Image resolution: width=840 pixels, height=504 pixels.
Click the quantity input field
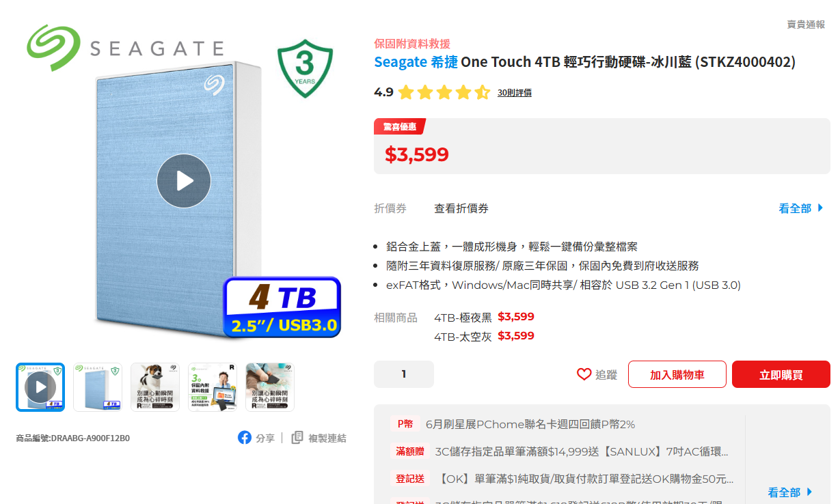(404, 374)
